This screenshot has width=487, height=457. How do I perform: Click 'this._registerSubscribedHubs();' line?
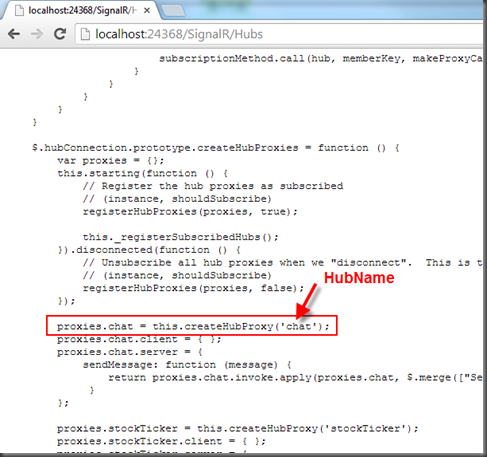tap(181, 237)
